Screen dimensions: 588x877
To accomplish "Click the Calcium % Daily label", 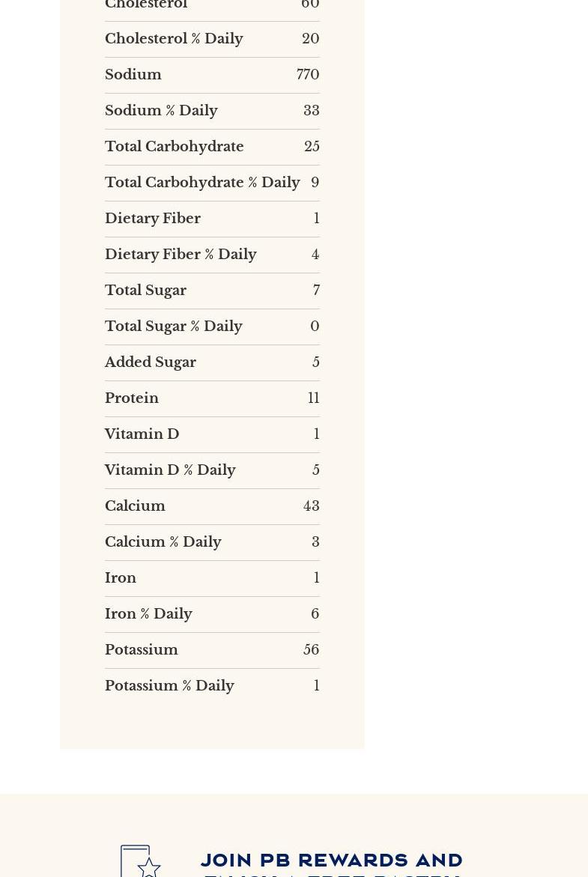I will coord(163,542).
